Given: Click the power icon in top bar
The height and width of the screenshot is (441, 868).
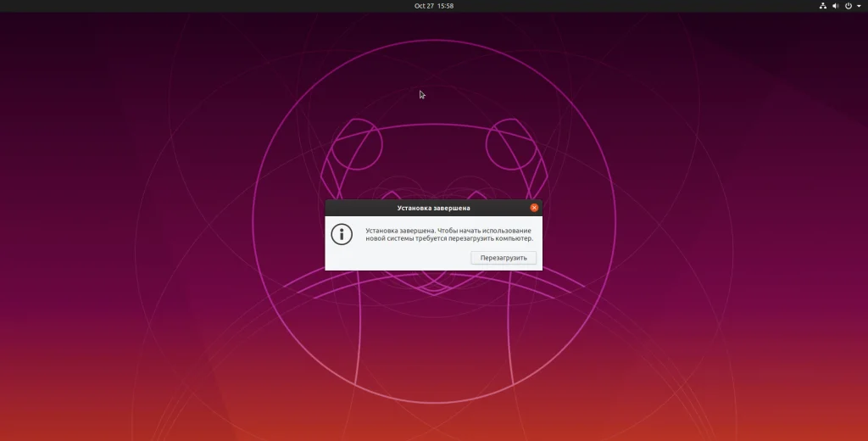Looking at the screenshot, I should (x=848, y=6).
